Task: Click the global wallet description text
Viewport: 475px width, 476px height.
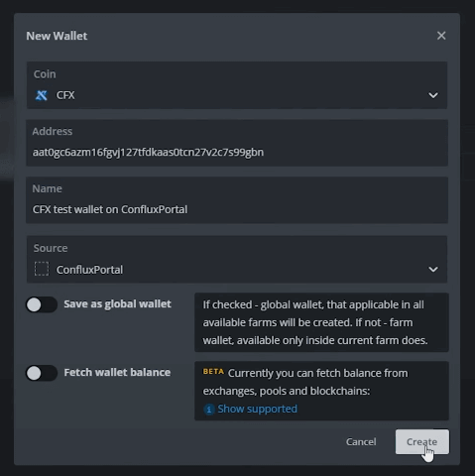Action: (x=315, y=322)
